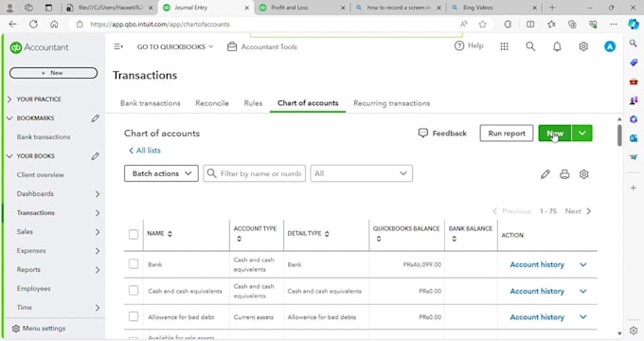The height and width of the screenshot is (341, 644).
Task: Expand action arrow for Allowance for bad debt row
Action: (x=583, y=316)
